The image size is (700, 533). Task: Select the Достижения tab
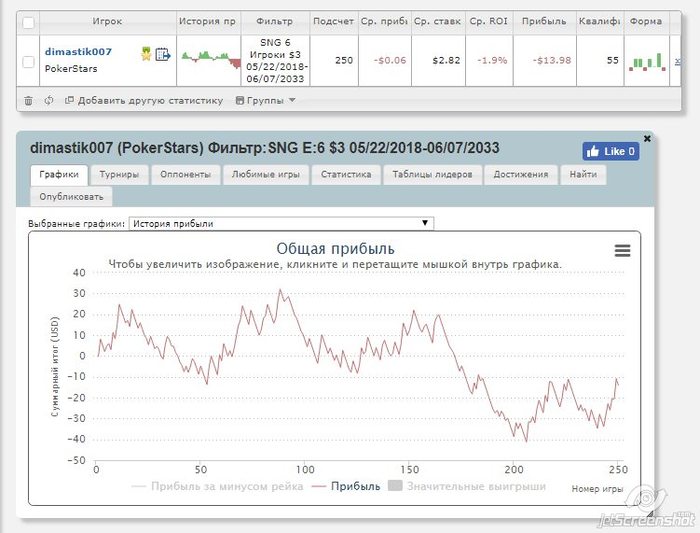point(521,175)
